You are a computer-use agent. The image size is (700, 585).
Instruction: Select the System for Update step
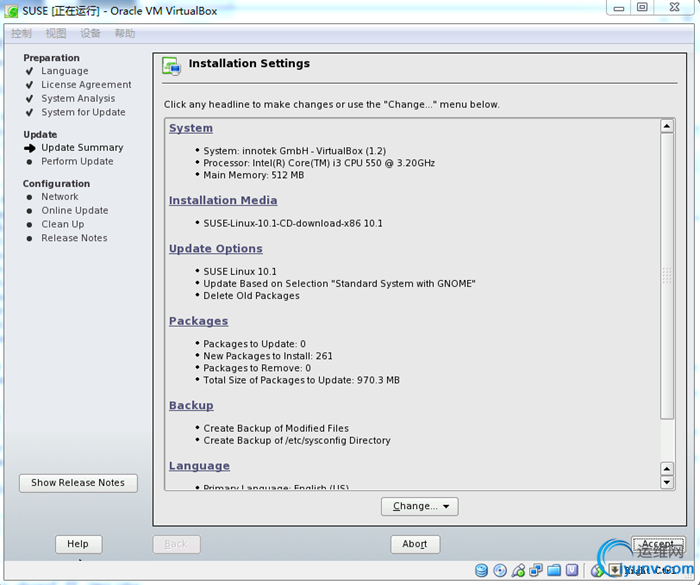(x=83, y=113)
